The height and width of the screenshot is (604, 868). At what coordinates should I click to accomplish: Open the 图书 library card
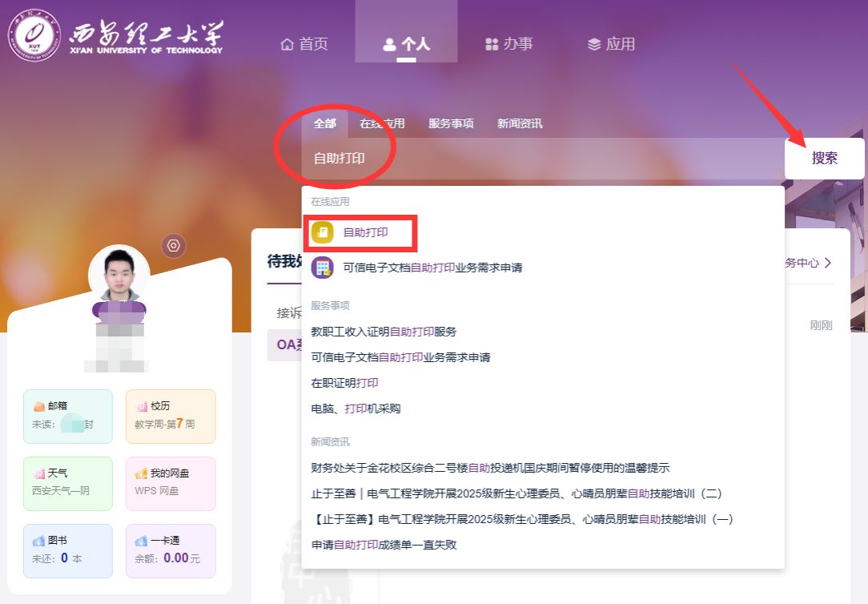68,550
